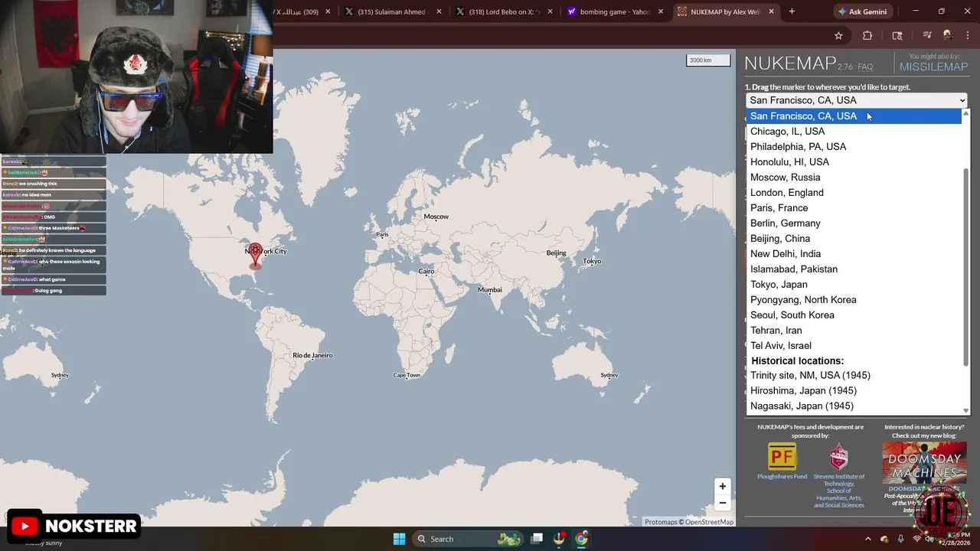Viewport: 980px width, 551px height.
Task: Pick Honolulu, HI, USA option
Action: (x=854, y=162)
